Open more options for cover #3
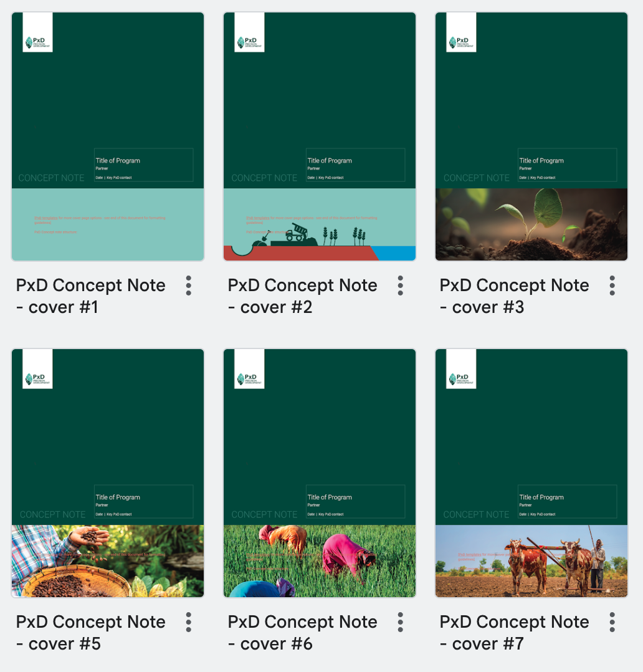 612,286
